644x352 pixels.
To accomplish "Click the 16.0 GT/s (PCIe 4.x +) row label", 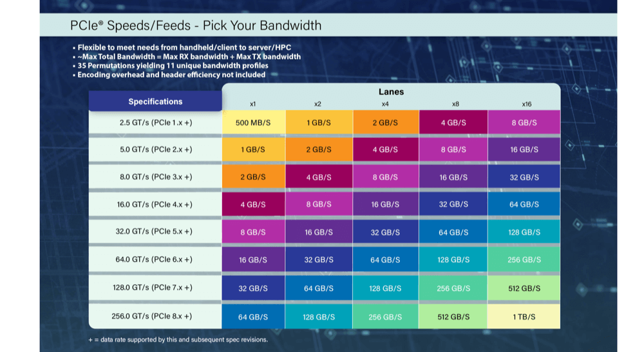I will coord(155,204).
